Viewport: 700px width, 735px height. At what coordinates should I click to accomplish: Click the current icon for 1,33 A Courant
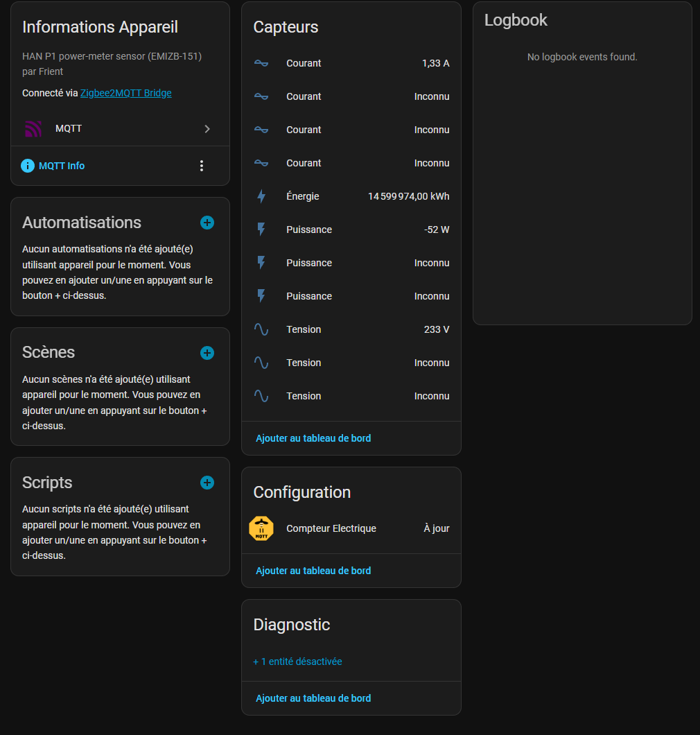(261, 63)
